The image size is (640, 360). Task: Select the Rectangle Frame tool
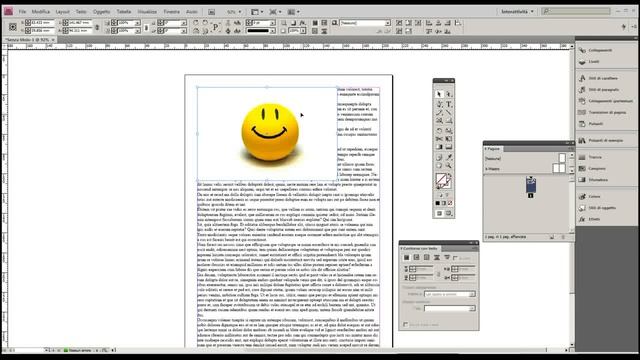439,121
